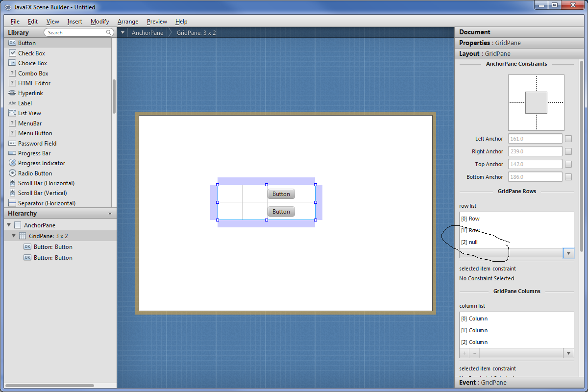Open the Arrange menu
This screenshot has height=392, width=588.
tap(128, 22)
